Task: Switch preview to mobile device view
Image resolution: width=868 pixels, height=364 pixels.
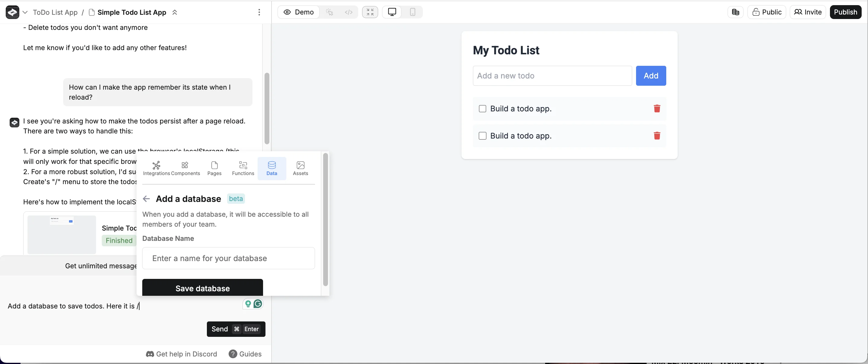Action: (413, 12)
